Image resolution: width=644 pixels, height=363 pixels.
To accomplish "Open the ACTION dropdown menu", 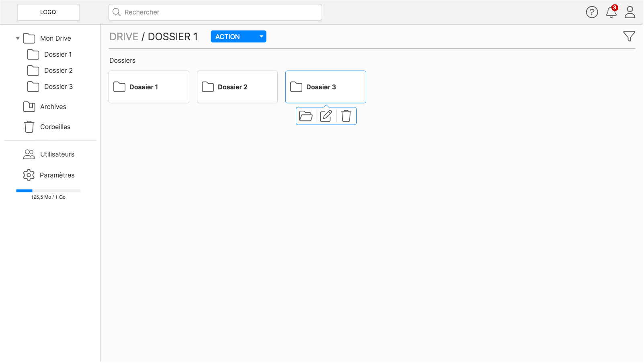I will click(x=238, y=36).
